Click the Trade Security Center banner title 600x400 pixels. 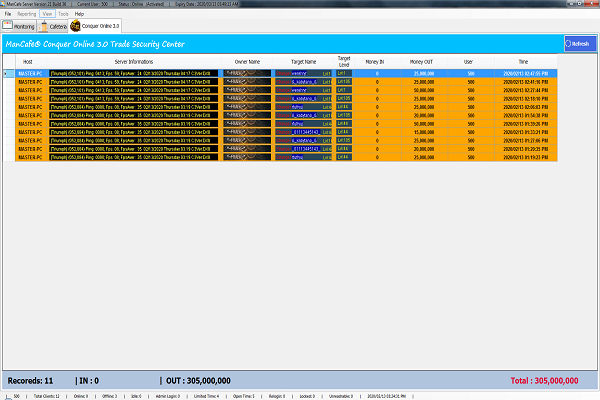(x=95, y=44)
